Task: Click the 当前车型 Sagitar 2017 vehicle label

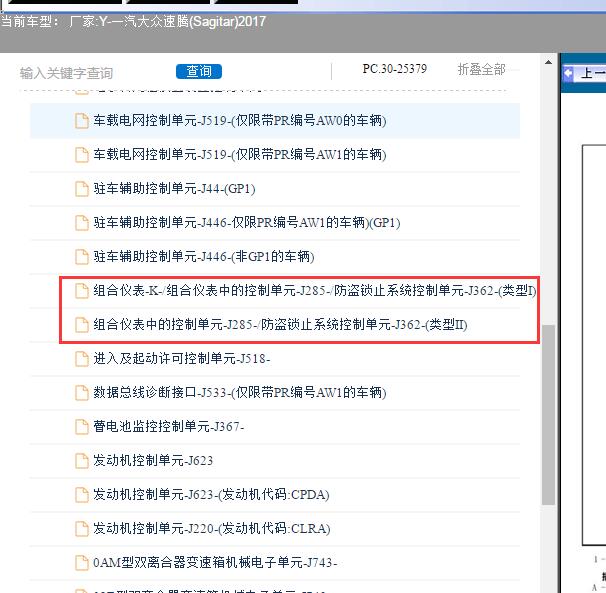Action: pyautogui.click(x=133, y=21)
